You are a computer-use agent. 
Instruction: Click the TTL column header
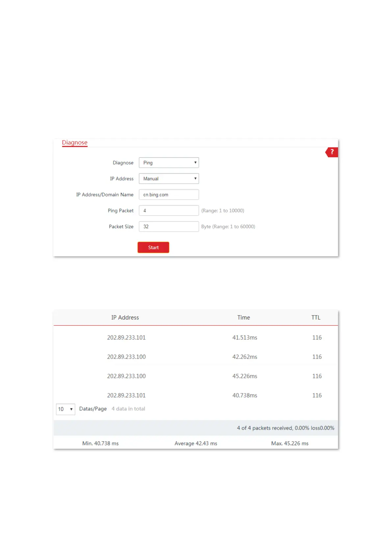pyautogui.click(x=316, y=317)
